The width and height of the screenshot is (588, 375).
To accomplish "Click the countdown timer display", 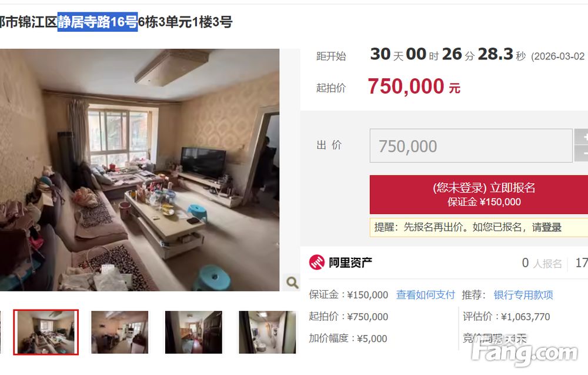I will (447, 55).
